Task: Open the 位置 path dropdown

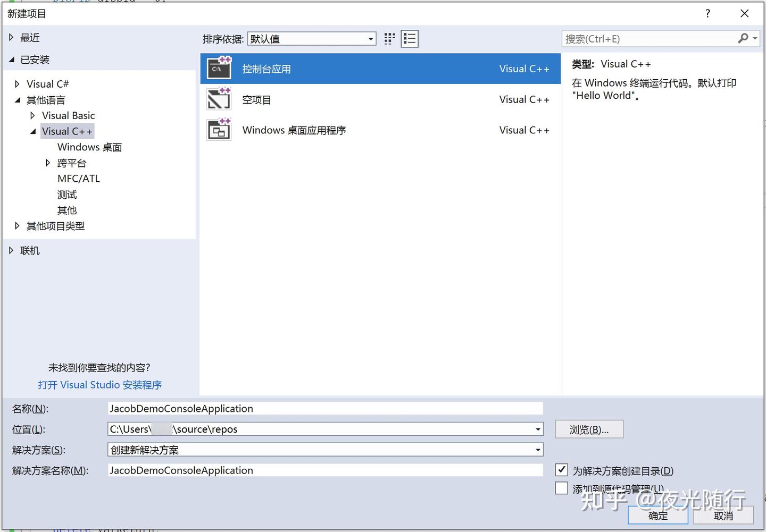Action: pos(538,429)
